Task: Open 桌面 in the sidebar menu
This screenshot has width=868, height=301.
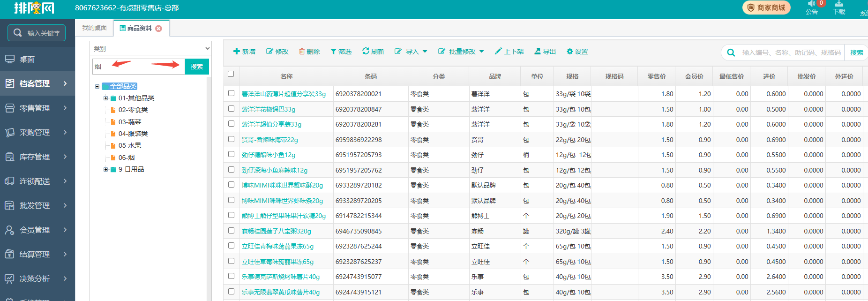Action: 37,60
